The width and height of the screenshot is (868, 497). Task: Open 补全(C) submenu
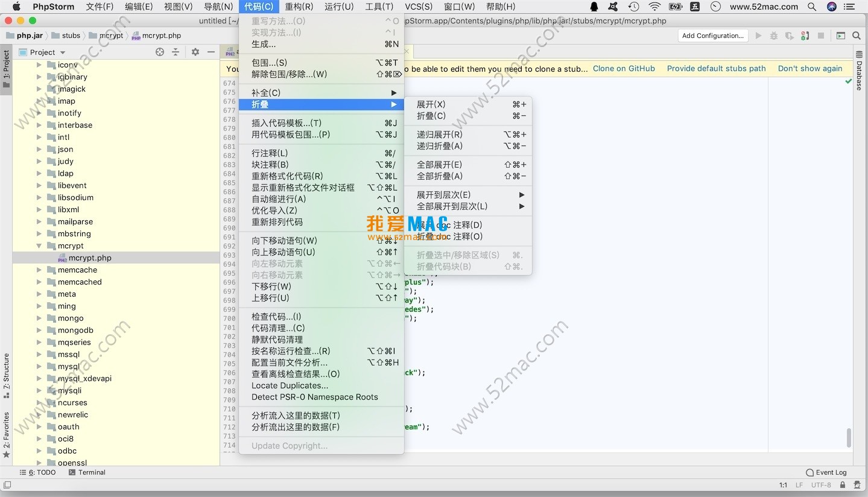coord(322,92)
